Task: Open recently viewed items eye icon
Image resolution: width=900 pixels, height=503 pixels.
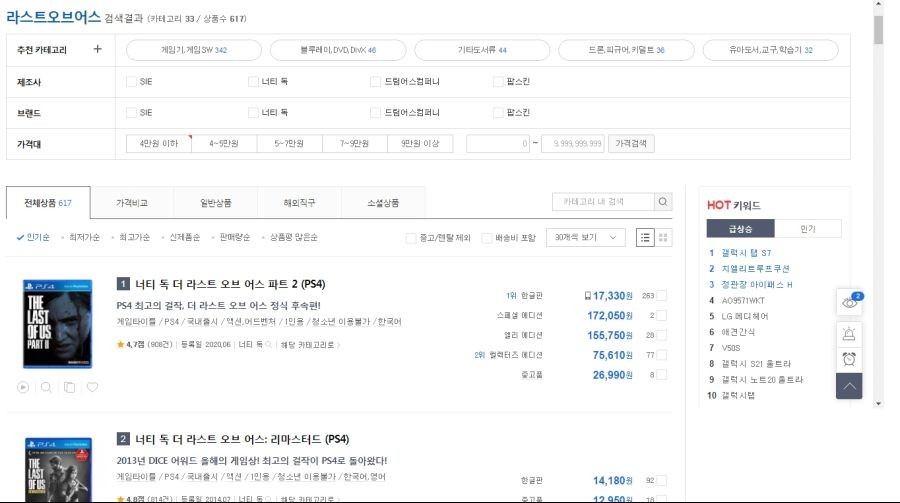Action: (849, 303)
